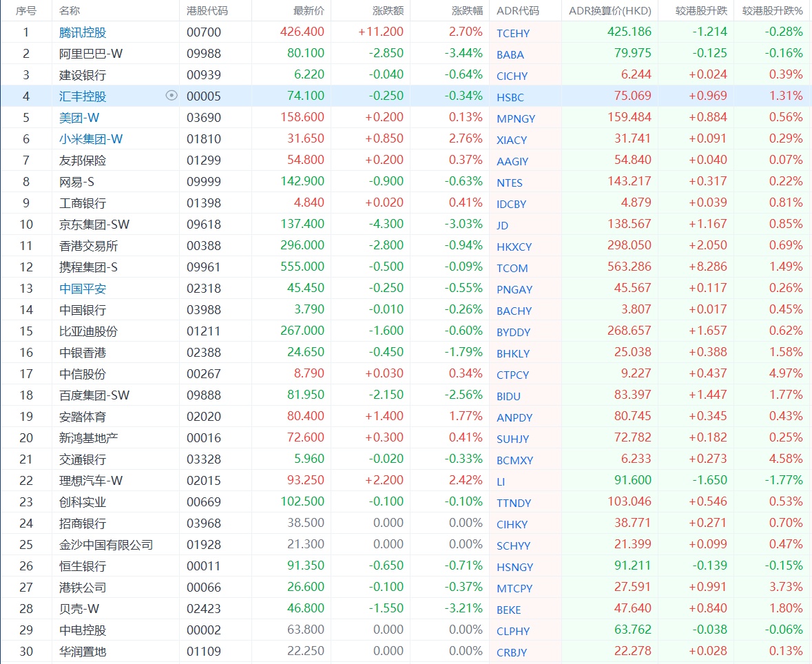Click the circular icon beside 汇丰控股
812x664 pixels.
click(x=171, y=95)
